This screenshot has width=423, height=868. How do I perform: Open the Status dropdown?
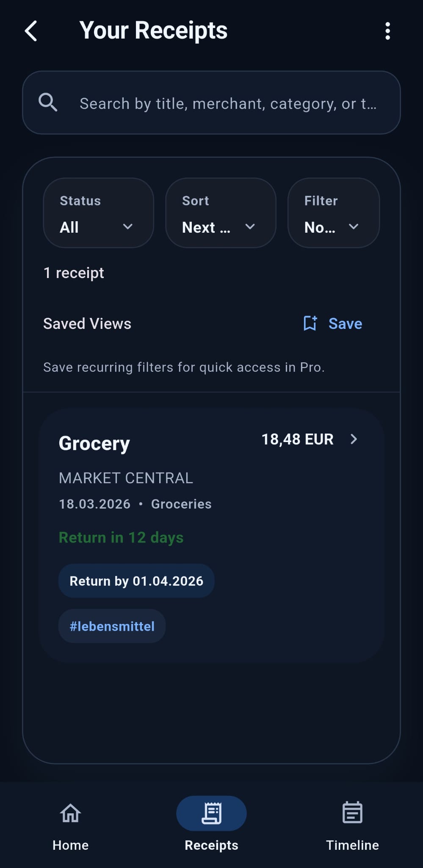(98, 213)
